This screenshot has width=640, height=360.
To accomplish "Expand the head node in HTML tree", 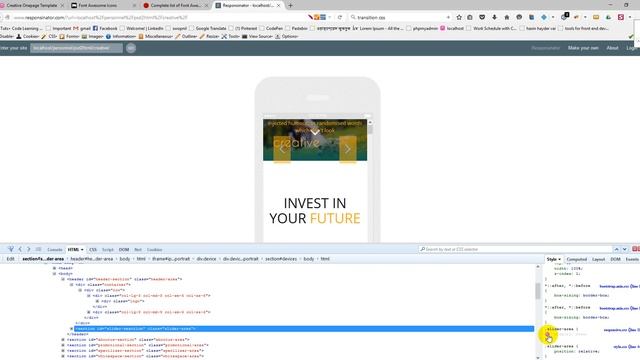I will point(54,268).
